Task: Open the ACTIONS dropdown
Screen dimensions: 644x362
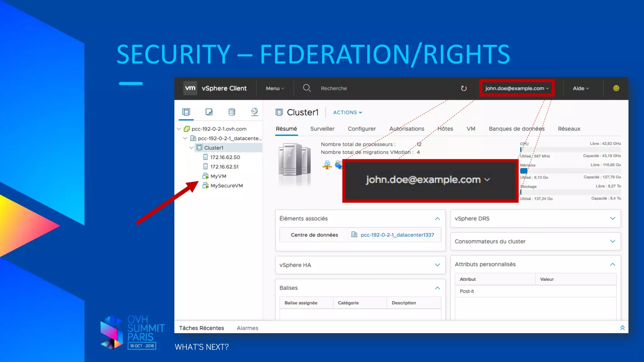Action: (x=347, y=112)
